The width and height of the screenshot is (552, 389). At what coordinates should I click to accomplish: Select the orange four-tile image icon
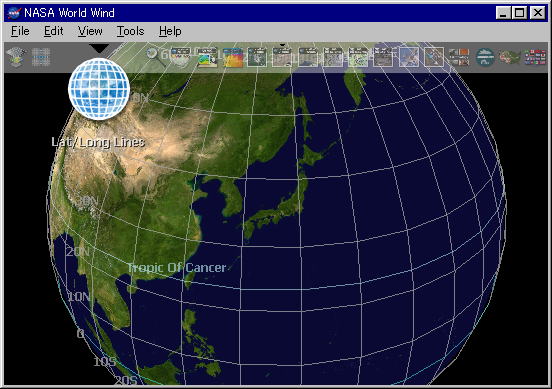coord(459,57)
